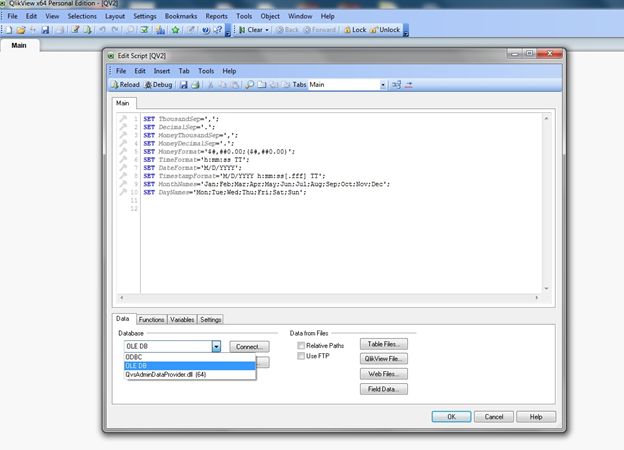The image size is (624, 450).
Task: Click script editor horizontal scrollbar right arrow
Action: tap(536, 298)
